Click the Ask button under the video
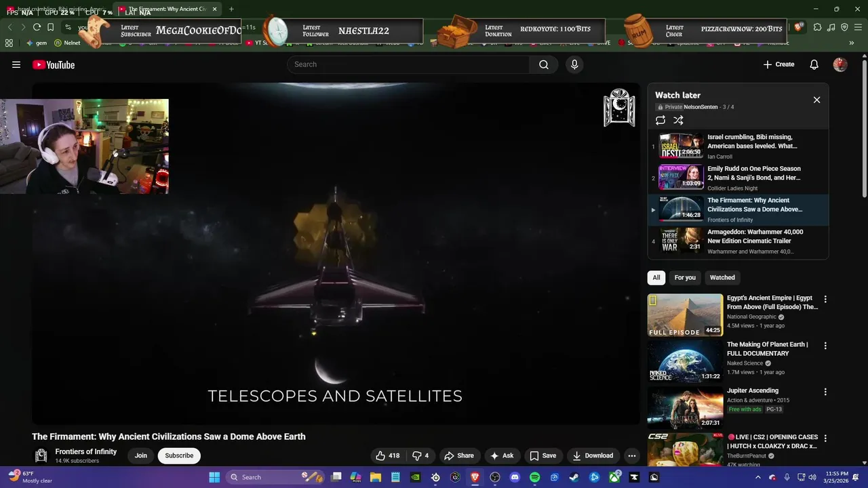The image size is (868, 488). tap(502, 455)
